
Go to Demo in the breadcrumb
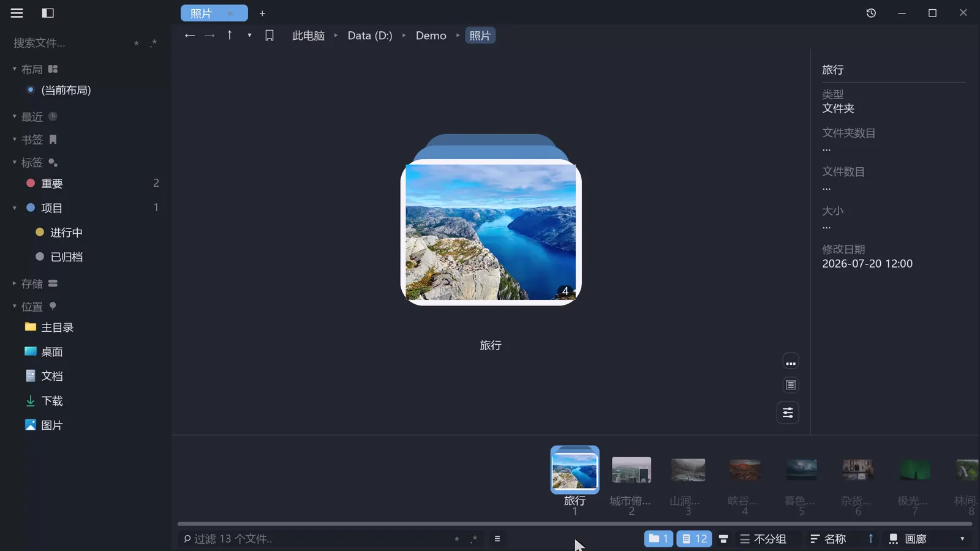click(431, 36)
